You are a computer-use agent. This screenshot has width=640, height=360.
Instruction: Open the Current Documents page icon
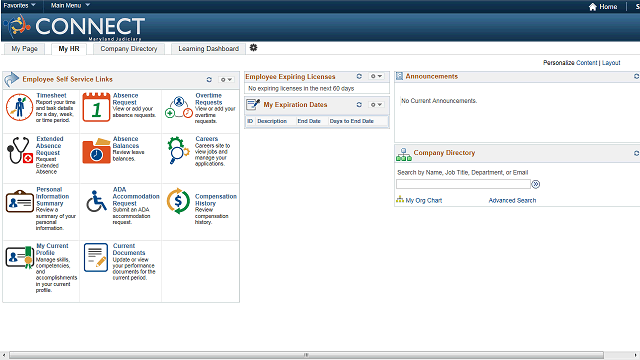(x=96, y=258)
